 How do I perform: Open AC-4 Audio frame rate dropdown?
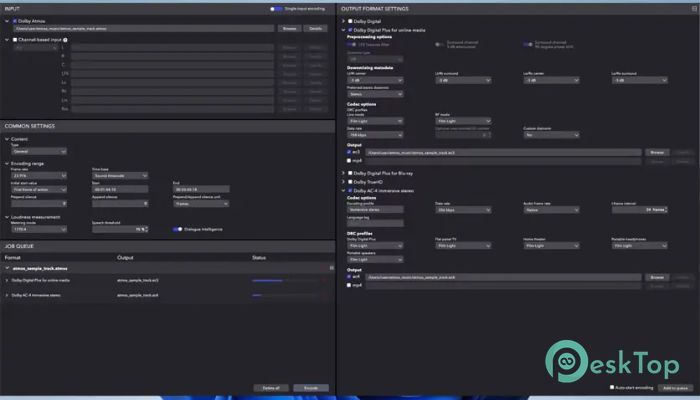[551, 210]
